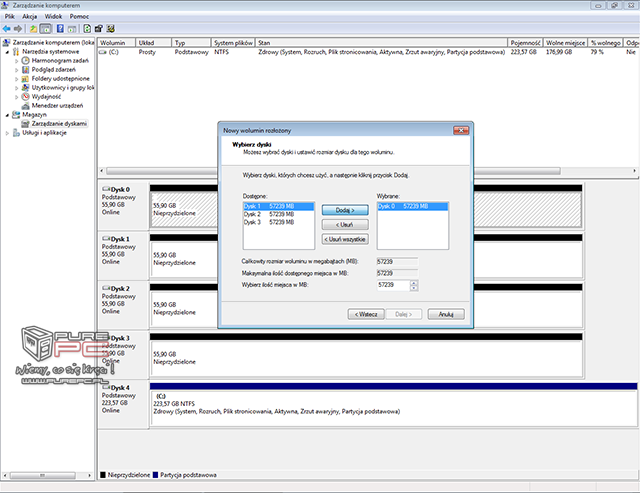The height and width of the screenshot is (493, 640).
Task: Decrease space amount with spinner down arrow
Action: 414,288
